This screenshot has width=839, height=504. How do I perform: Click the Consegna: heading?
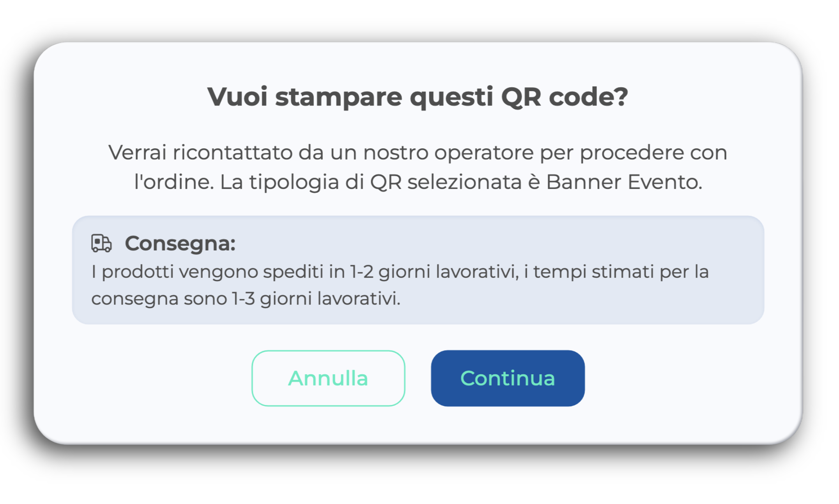tap(180, 243)
